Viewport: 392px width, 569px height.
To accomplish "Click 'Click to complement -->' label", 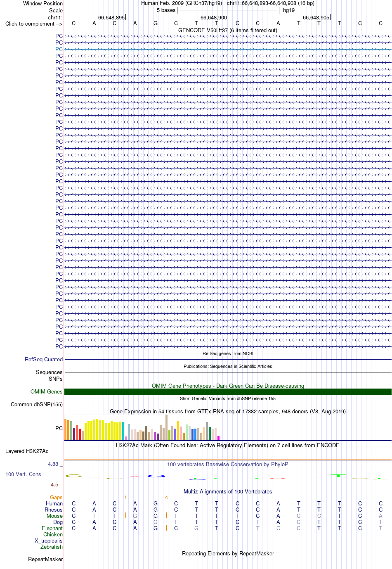I will click(34, 24).
